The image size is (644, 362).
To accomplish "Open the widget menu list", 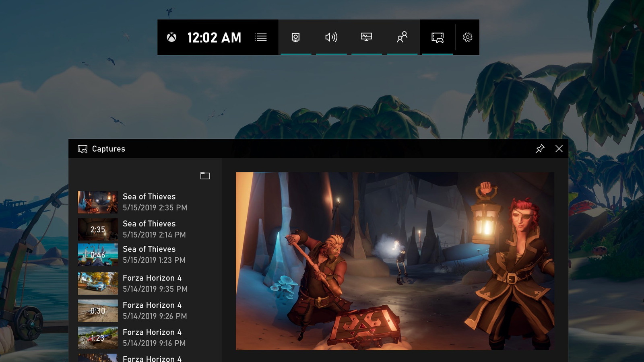I will tap(261, 37).
